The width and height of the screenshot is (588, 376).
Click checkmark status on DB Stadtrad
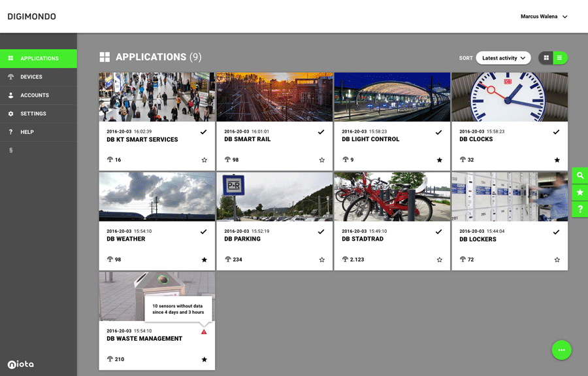(x=439, y=231)
